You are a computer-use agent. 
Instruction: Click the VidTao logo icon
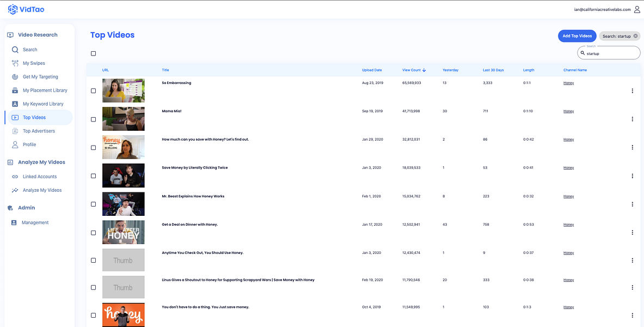pyautogui.click(x=13, y=9)
